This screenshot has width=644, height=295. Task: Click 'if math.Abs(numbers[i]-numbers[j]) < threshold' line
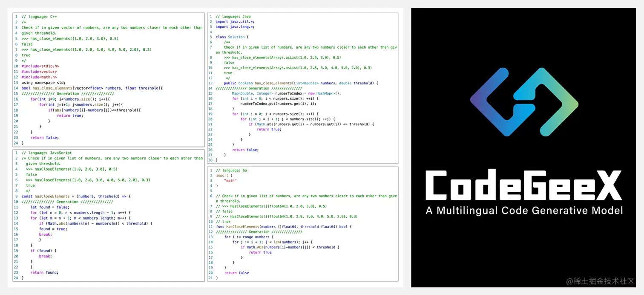click(x=290, y=247)
